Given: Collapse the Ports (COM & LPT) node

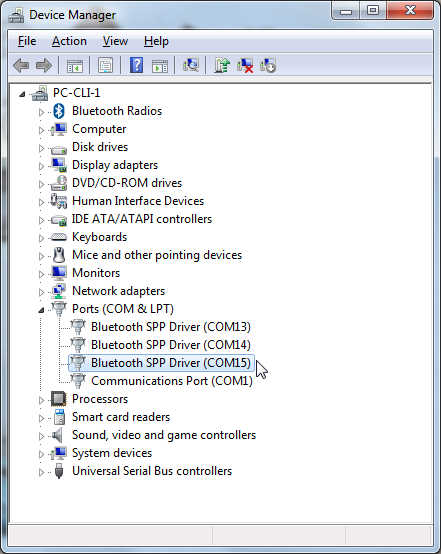Looking at the screenshot, I should (x=41, y=310).
